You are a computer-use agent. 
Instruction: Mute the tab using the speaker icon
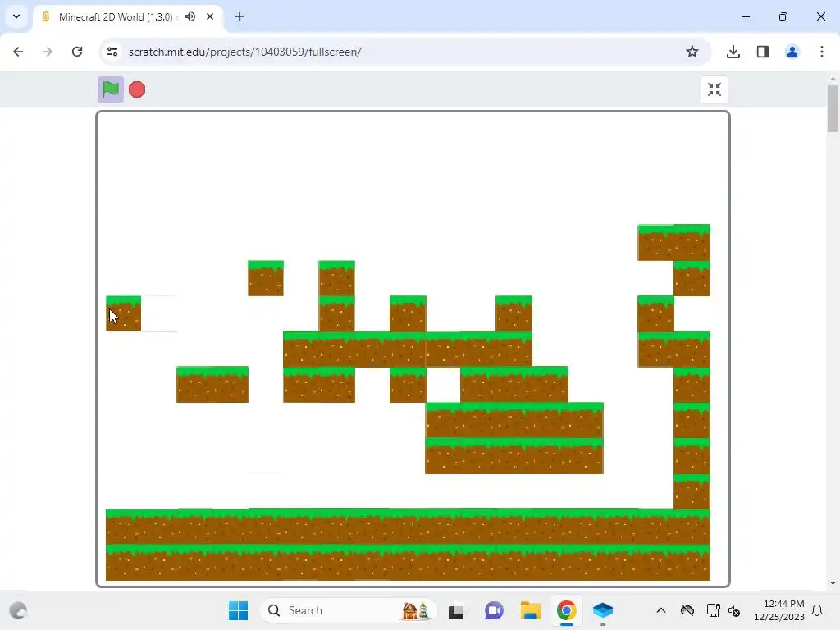(190, 16)
